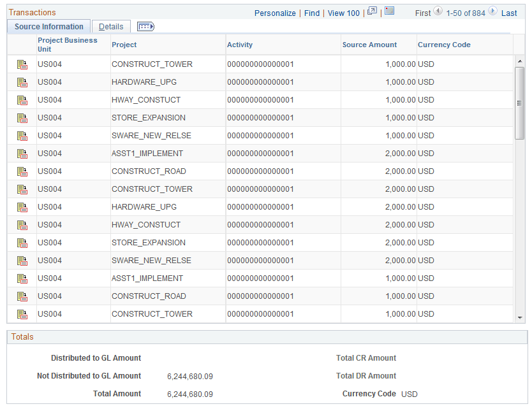This screenshot has width=532, height=411.
Task: Open the Personalize link
Action: (275, 13)
